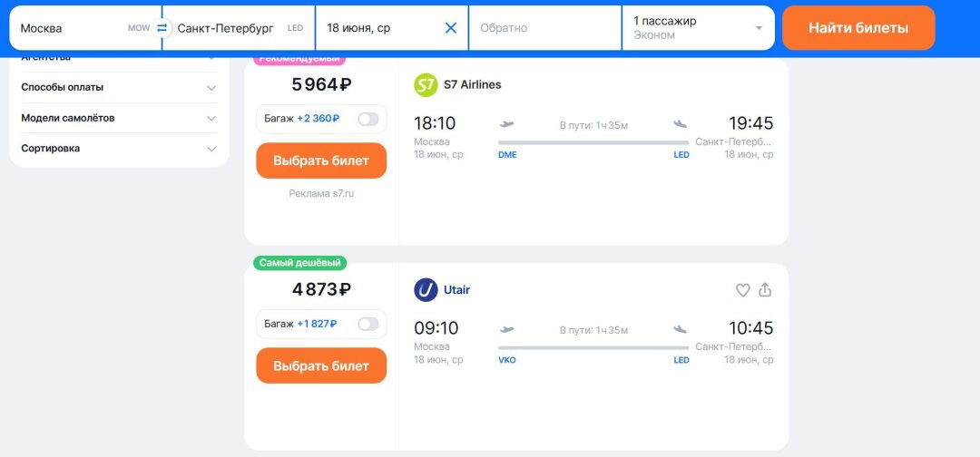Expand the Сортировка section
Viewport: 980px width, 457px height.
coord(119,149)
